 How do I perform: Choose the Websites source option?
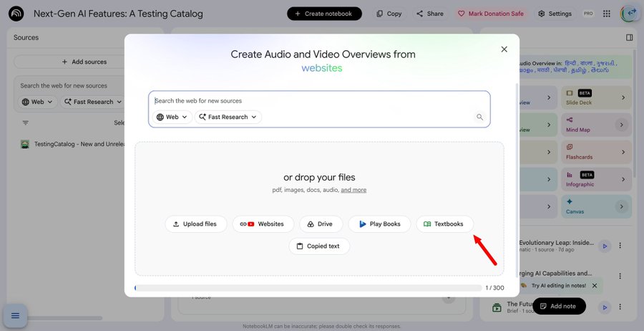263,224
